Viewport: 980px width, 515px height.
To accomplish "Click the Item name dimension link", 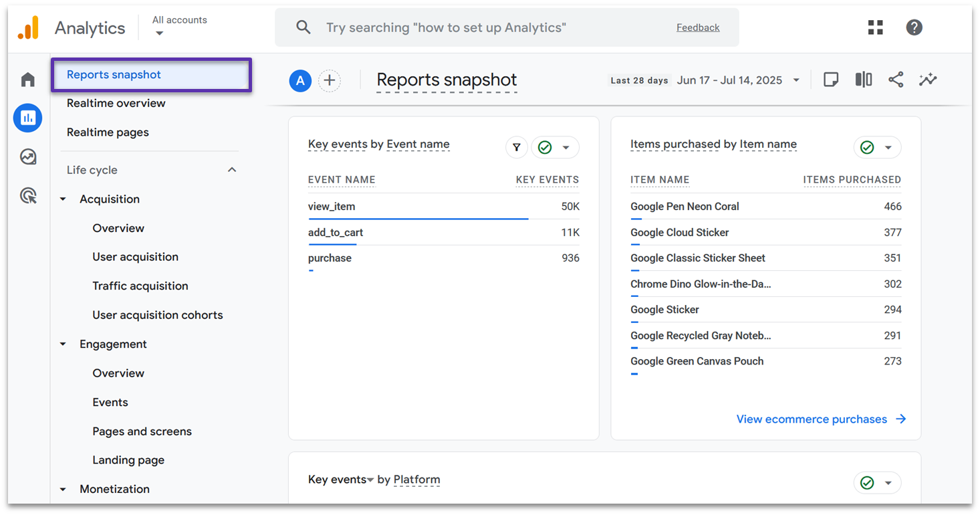I will [x=768, y=144].
